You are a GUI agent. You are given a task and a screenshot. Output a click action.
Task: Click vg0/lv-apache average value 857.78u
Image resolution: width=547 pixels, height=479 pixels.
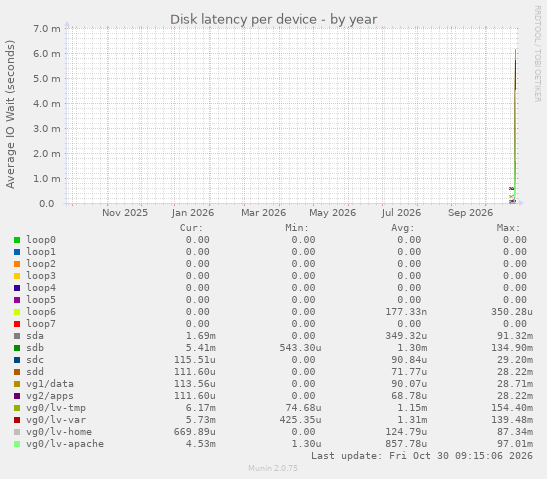[x=406, y=444]
